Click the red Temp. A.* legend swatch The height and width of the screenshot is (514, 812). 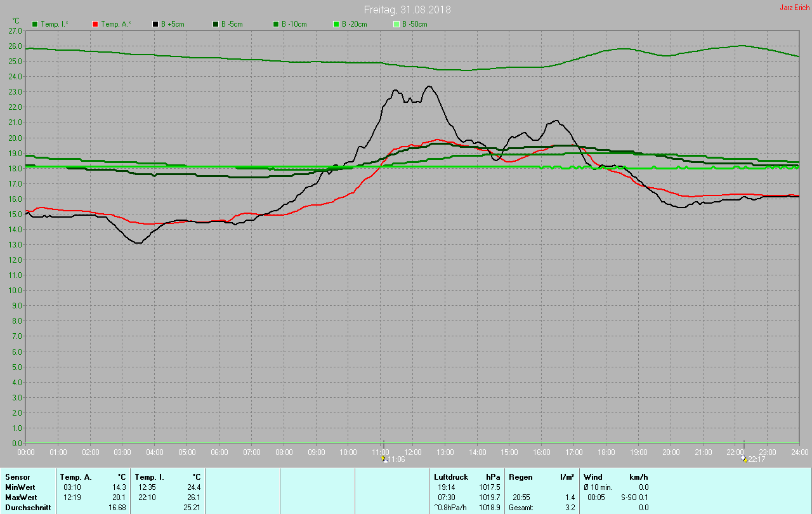coord(95,24)
